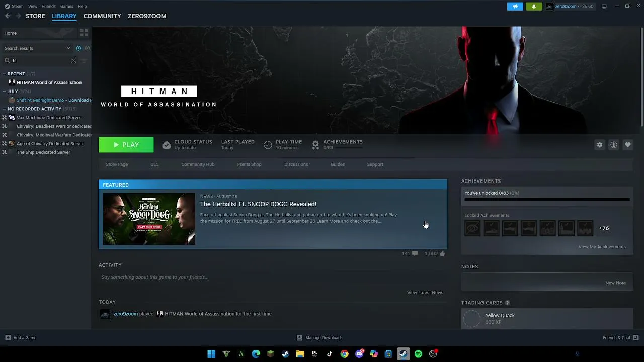Image resolution: width=644 pixels, height=362 pixels.
Task: Switch to the STORE tab
Action: 35,16
